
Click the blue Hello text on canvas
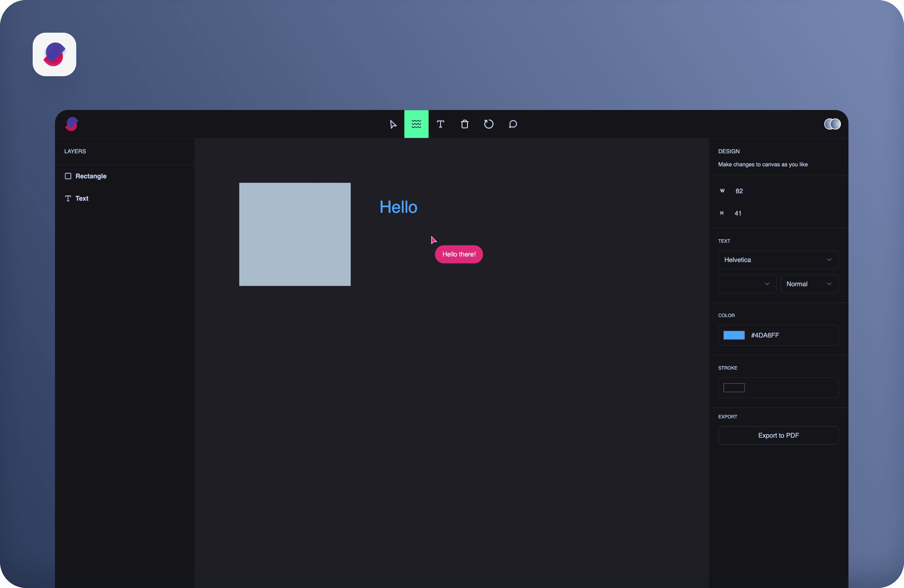pyautogui.click(x=398, y=207)
